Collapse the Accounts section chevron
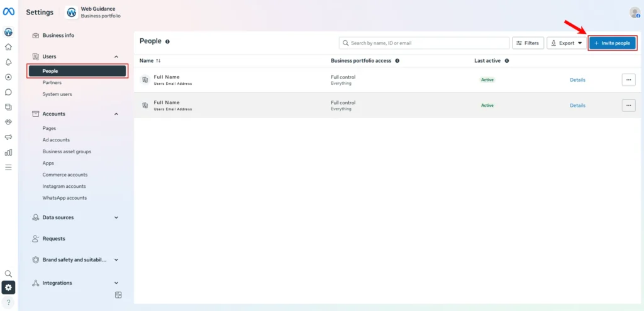 [x=116, y=114]
